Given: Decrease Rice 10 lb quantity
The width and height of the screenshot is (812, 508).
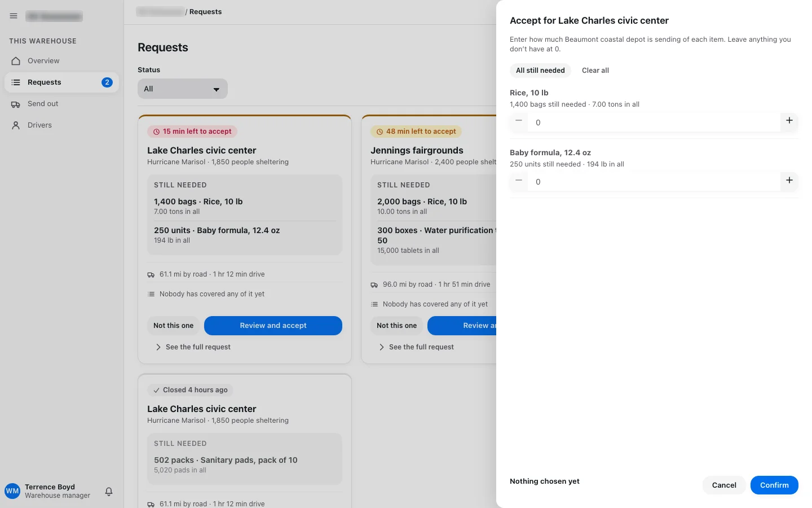Looking at the screenshot, I should [519, 121].
